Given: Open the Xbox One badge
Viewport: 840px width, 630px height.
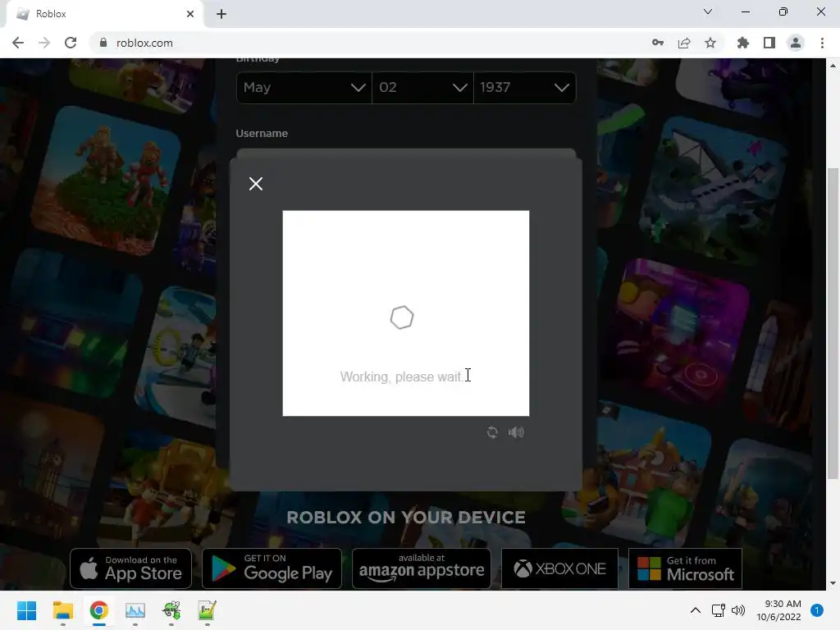Looking at the screenshot, I should [559, 568].
